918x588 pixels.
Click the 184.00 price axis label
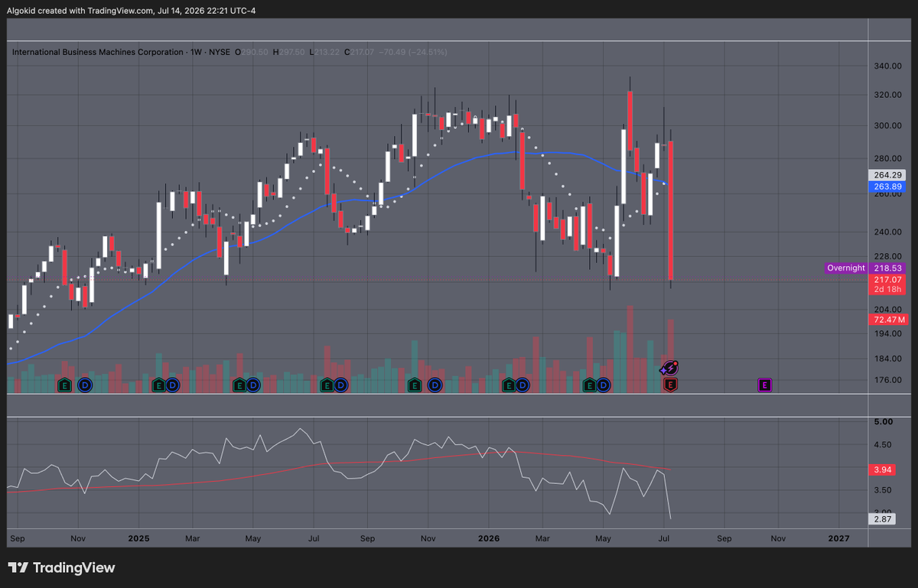coord(888,359)
